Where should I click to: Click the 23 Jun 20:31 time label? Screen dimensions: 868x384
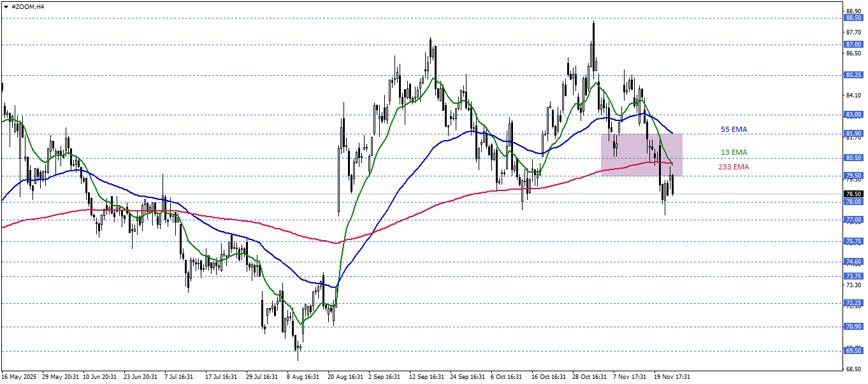click(141, 377)
